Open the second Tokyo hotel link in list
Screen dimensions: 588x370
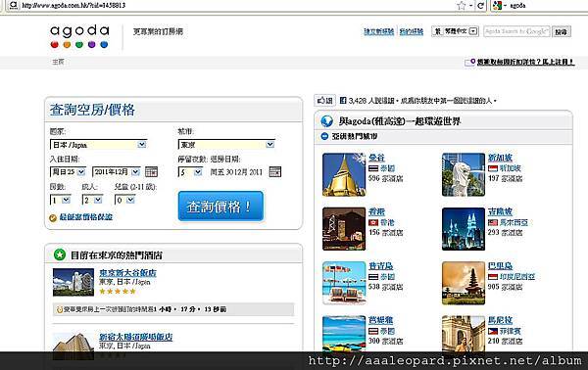point(136,337)
